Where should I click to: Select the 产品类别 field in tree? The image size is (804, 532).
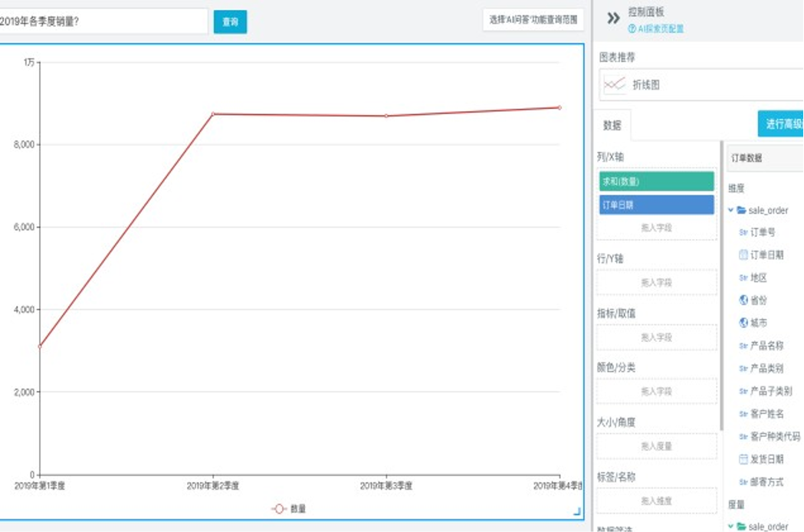pos(765,369)
